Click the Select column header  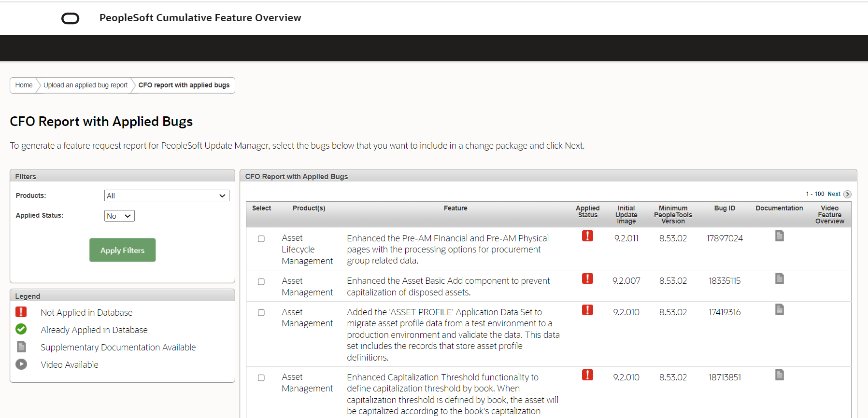click(x=262, y=208)
